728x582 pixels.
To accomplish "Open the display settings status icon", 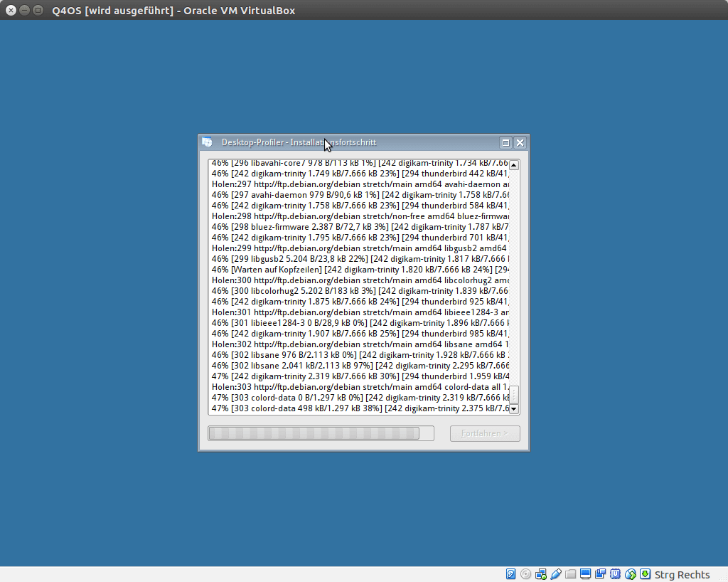I will click(x=586, y=574).
